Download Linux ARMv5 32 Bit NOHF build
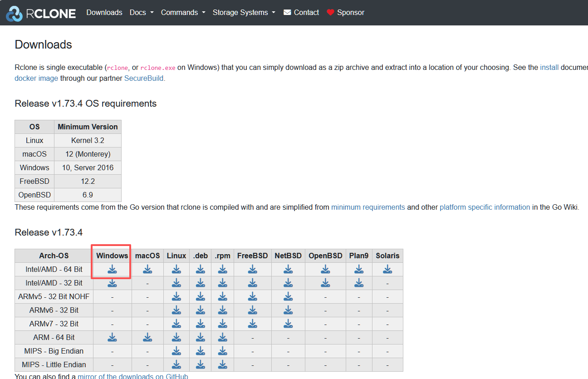The height and width of the screenshot is (379, 588). (176, 297)
